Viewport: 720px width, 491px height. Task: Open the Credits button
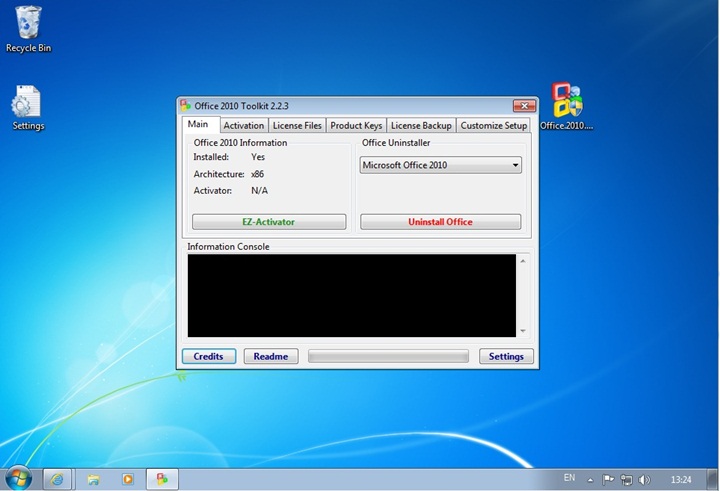(209, 356)
